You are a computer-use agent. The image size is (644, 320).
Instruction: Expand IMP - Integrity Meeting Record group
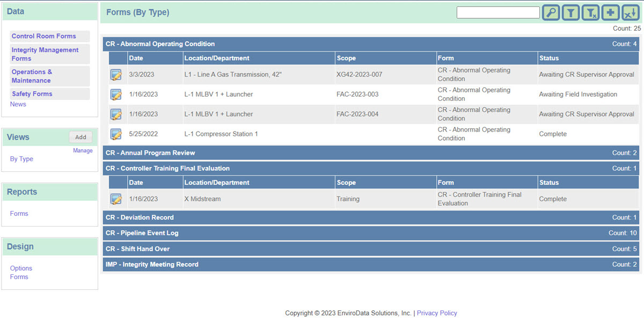pyautogui.click(x=371, y=264)
